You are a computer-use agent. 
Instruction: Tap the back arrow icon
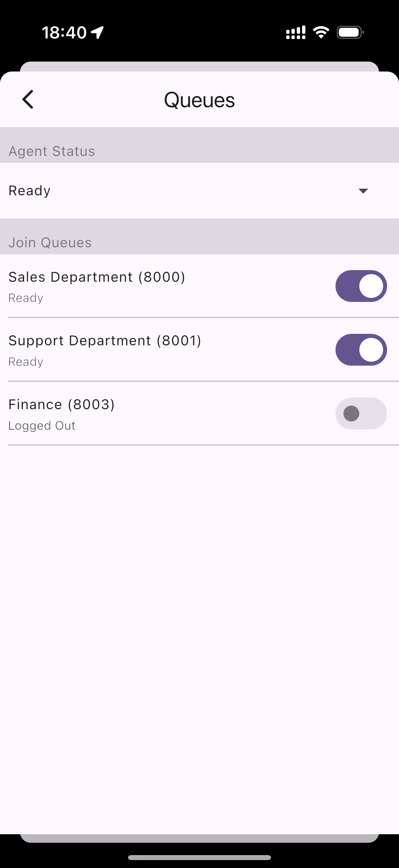[x=28, y=99]
